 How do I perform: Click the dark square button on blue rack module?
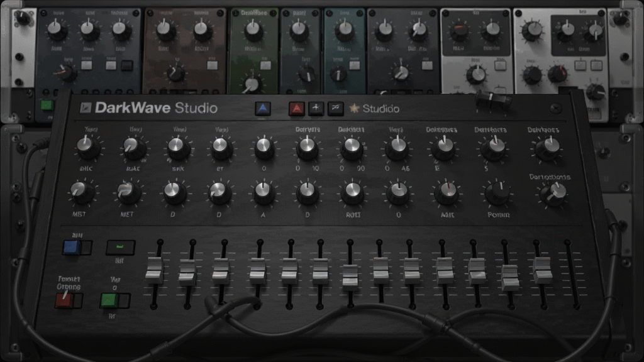pyautogui.click(x=127, y=65)
